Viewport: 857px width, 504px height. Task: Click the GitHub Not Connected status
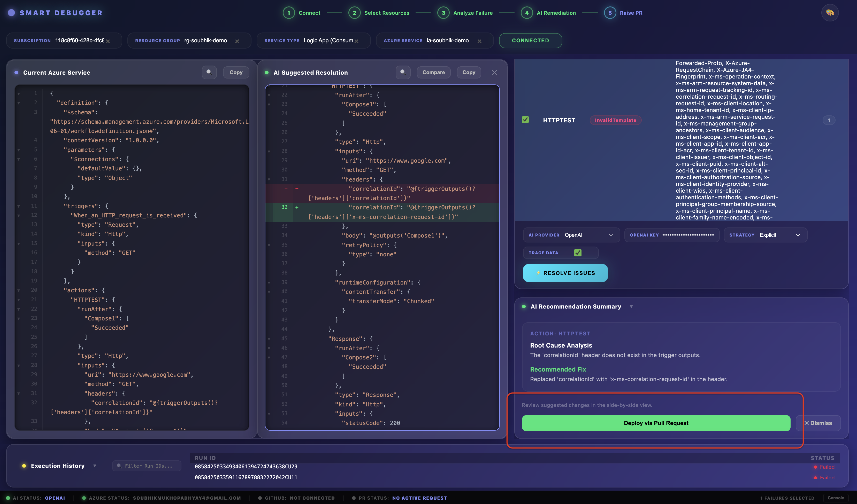pos(296,498)
